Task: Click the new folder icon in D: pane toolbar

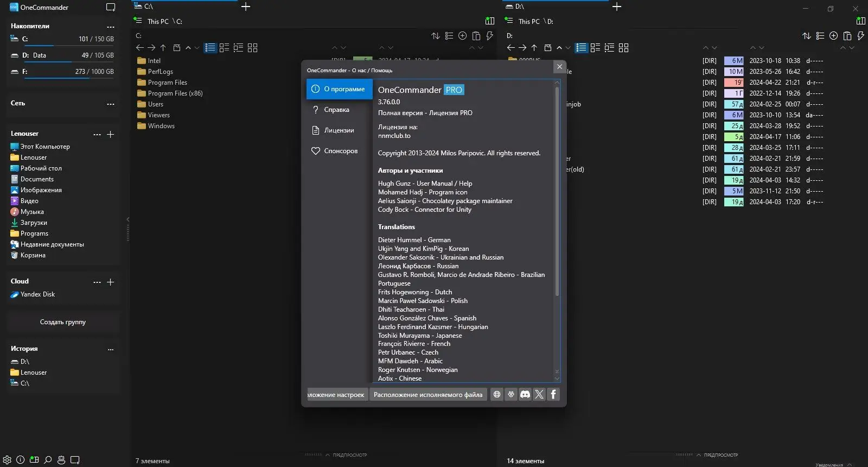Action: point(548,48)
